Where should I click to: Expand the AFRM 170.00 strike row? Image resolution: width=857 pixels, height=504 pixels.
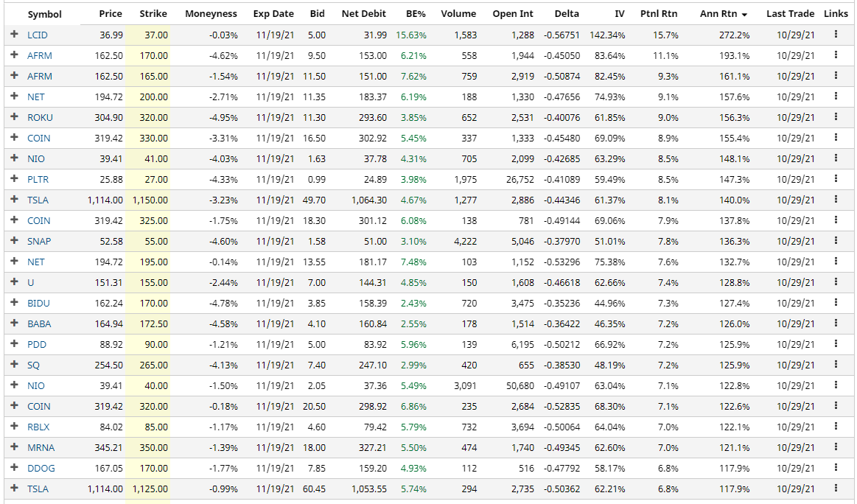[14, 55]
